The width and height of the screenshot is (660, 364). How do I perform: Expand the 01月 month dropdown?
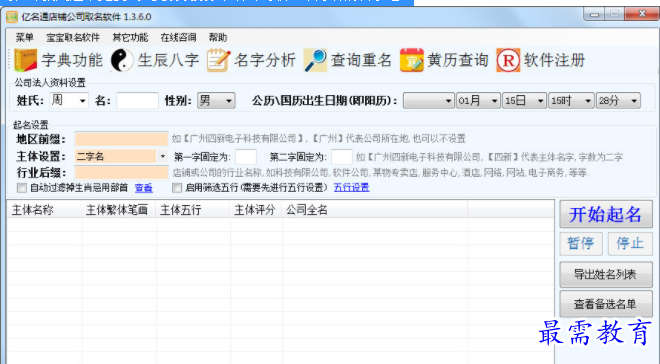click(494, 101)
